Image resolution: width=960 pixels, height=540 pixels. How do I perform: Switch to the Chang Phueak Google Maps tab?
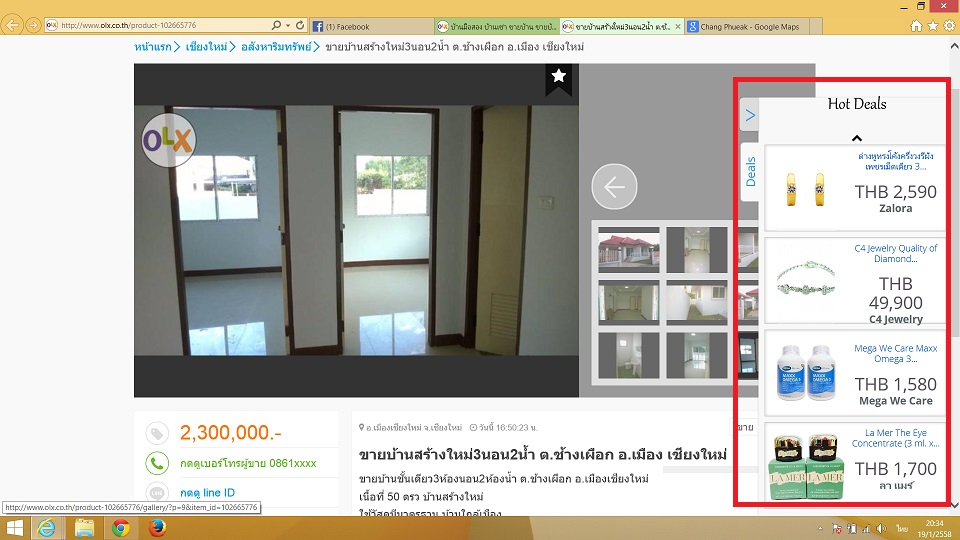[748, 26]
